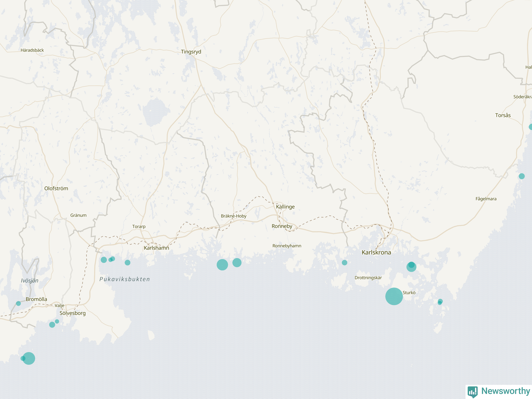Click the Karlshamn town label
This screenshot has height=399, width=532.
(156, 248)
